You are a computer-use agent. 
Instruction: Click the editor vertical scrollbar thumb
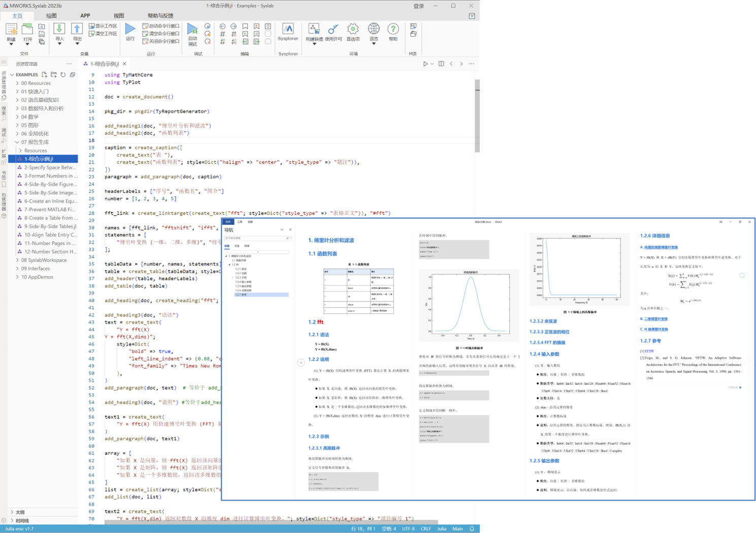(x=477, y=116)
